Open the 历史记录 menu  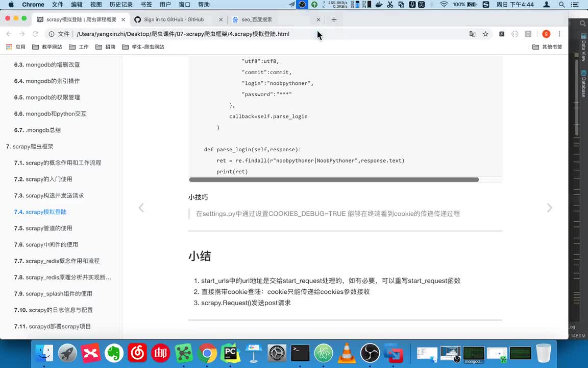121,5
